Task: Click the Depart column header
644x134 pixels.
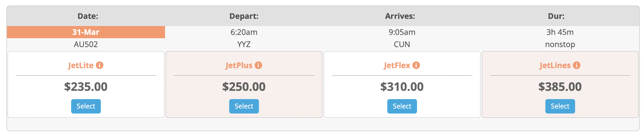Action: (x=244, y=16)
